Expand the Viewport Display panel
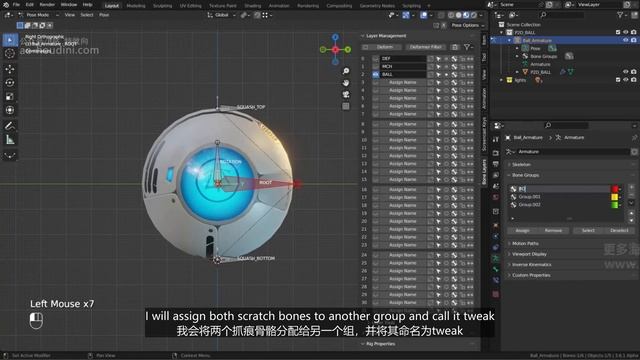 (529, 254)
